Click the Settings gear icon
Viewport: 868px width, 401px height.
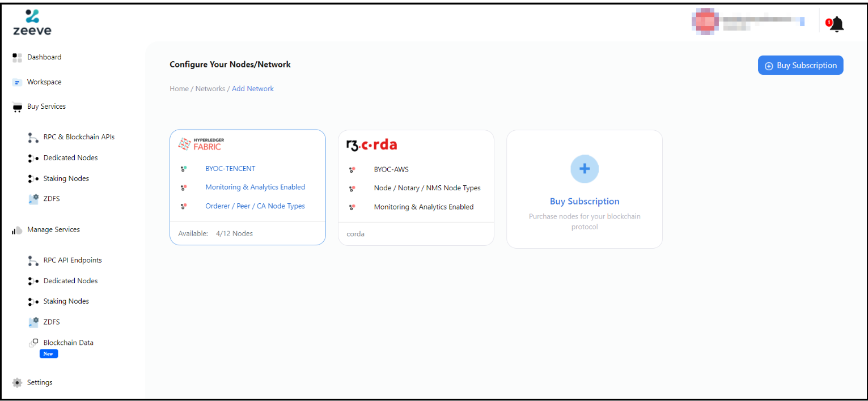pyautogui.click(x=17, y=382)
